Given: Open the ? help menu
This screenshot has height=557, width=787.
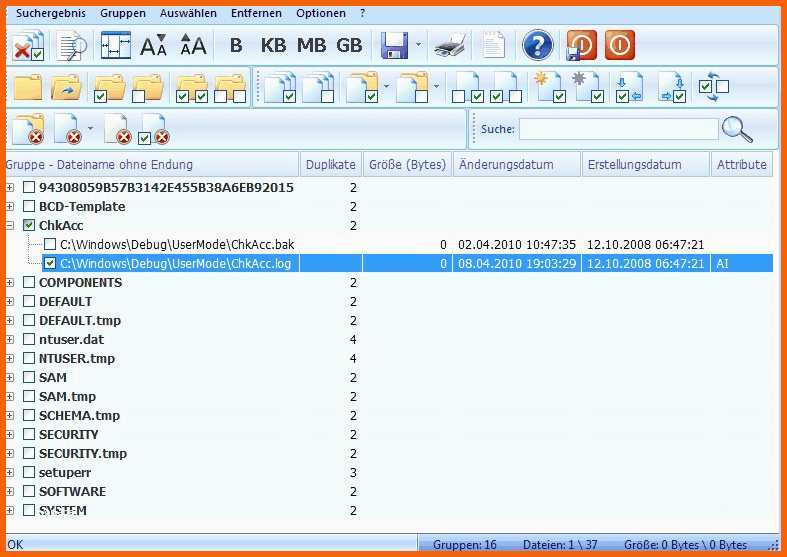Looking at the screenshot, I should click(362, 14).
